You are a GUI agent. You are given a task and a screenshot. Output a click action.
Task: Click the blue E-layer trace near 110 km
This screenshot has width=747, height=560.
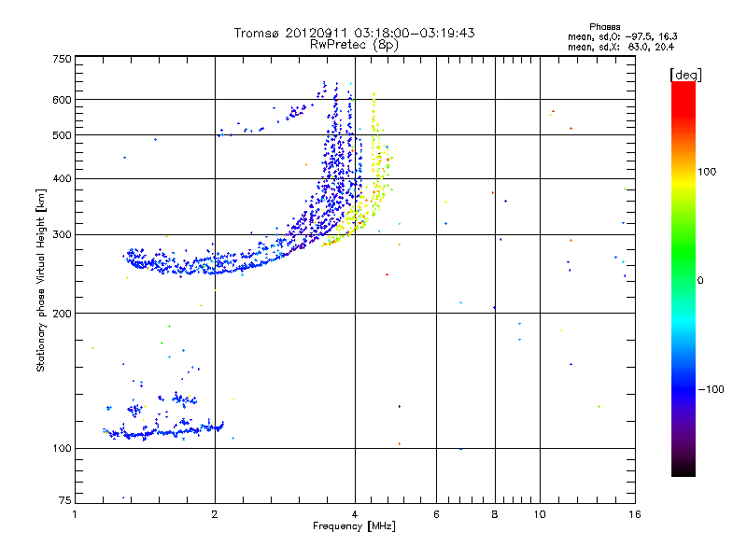pyautogui.click(x=162, y=432)
